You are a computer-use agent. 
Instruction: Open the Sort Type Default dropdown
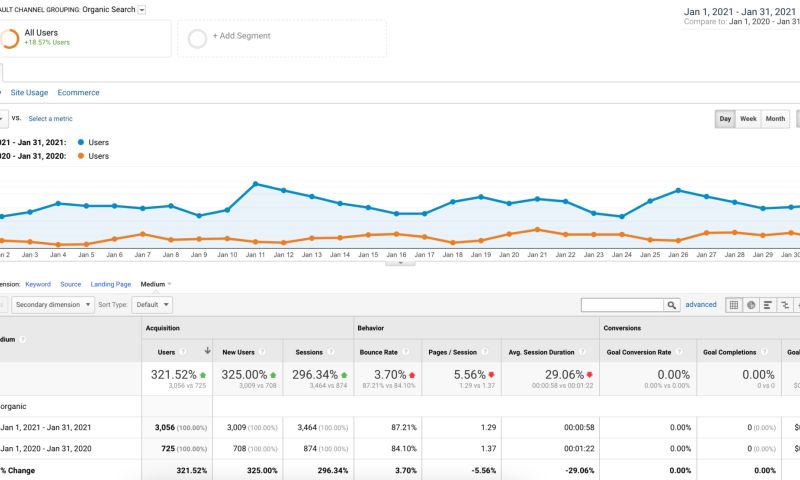pos(152,305)
